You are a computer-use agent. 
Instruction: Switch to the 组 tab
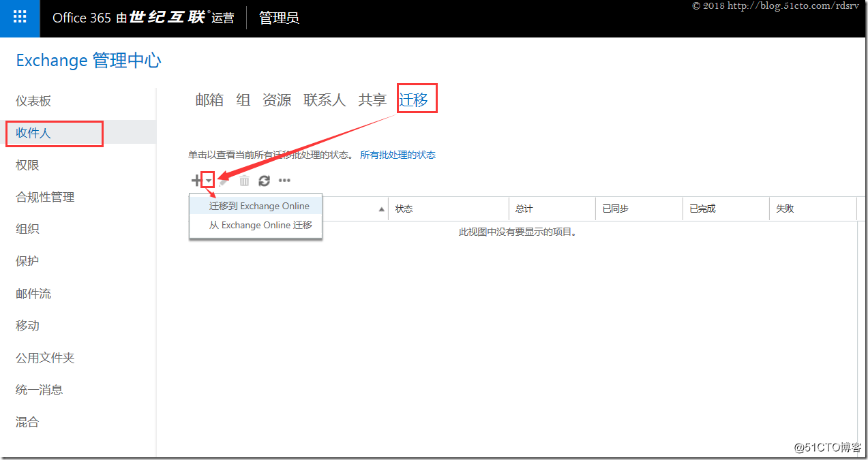243,100
